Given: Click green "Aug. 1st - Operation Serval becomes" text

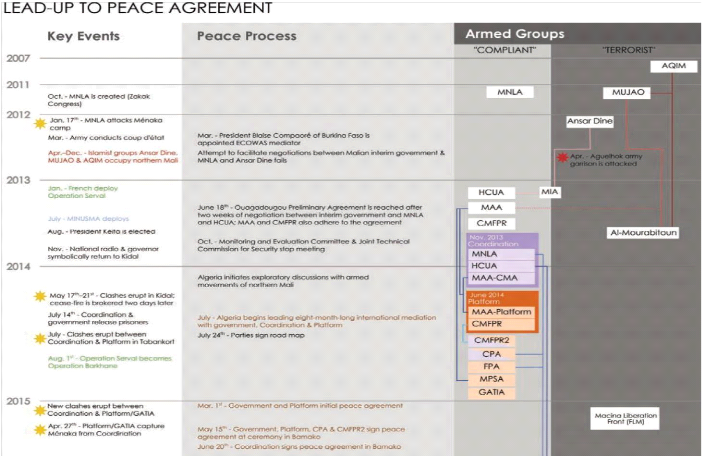Looking at the screenshot, I should coord(110,362).
